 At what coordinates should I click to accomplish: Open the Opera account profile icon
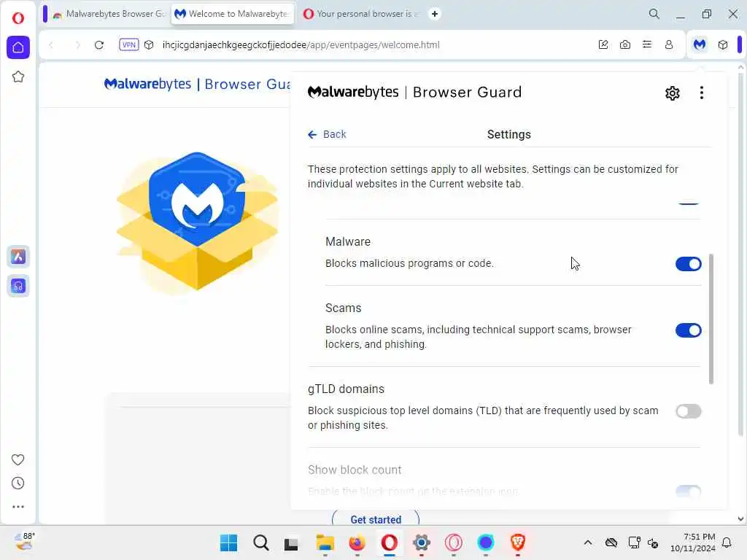[x=668, y=44]
